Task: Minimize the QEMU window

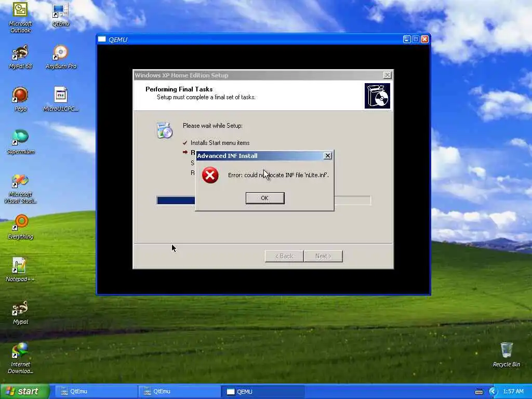Action: (x=407, y=39)
